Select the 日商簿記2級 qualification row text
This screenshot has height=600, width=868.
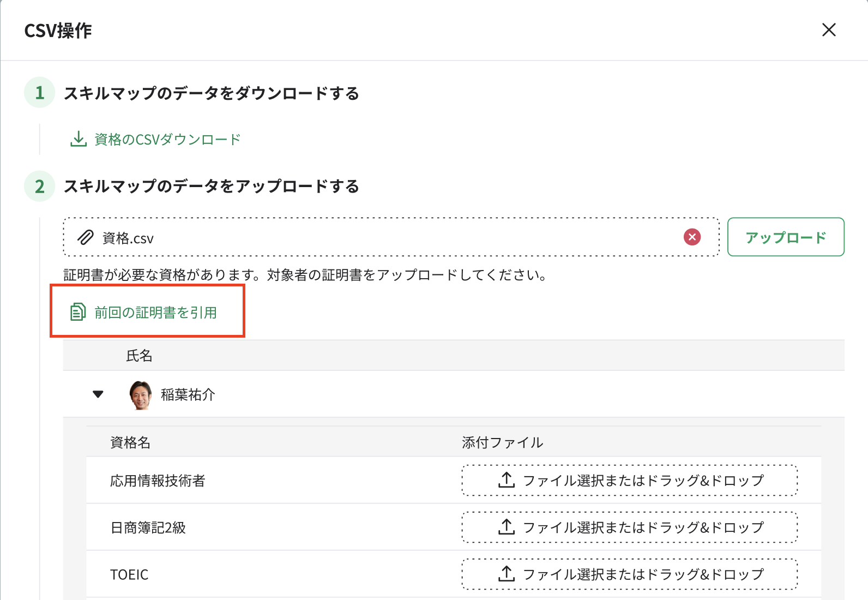pos(148,527)
